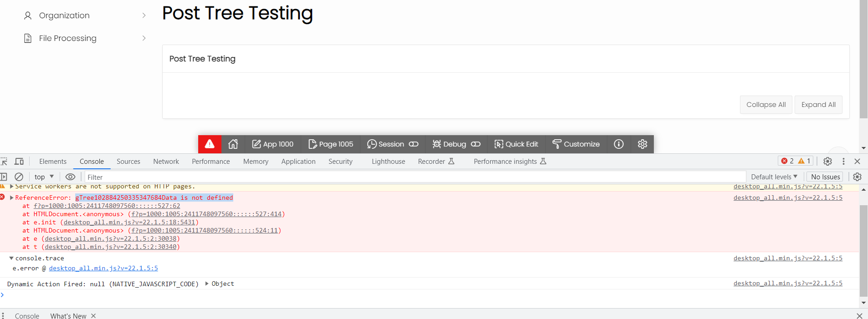Image resolution: width=868 pixels, height=319 pixels.
Task: Switch to the Network tab
Action: pyautogui.click(x=166, y=162)
